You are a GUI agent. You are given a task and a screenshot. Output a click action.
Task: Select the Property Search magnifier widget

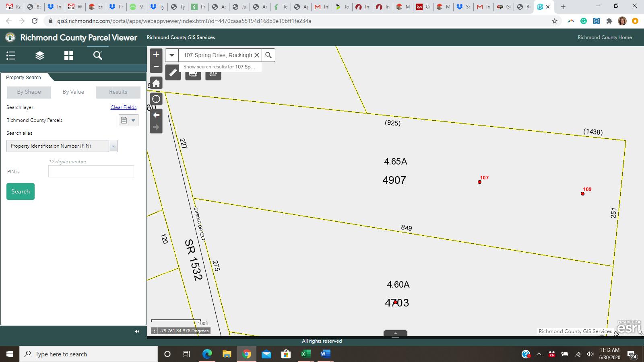coord(98,56)
